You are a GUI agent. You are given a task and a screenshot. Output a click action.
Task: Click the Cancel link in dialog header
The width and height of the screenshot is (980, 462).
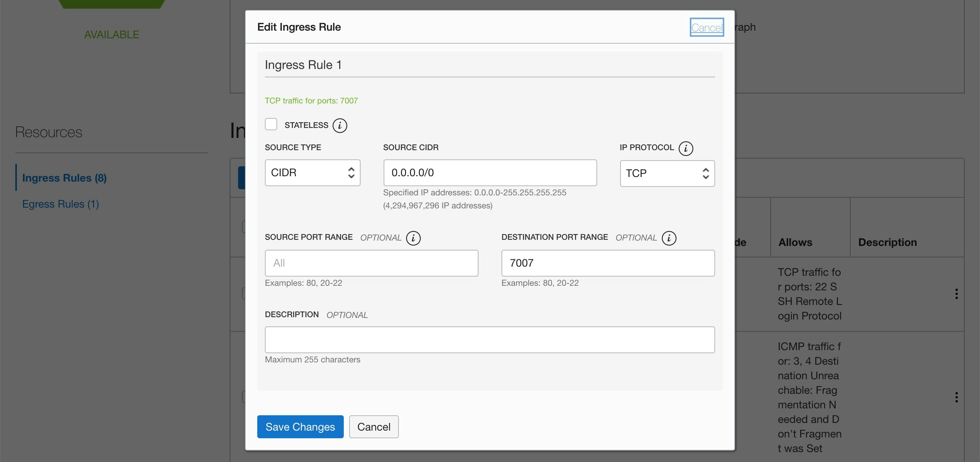click(706, 28)
